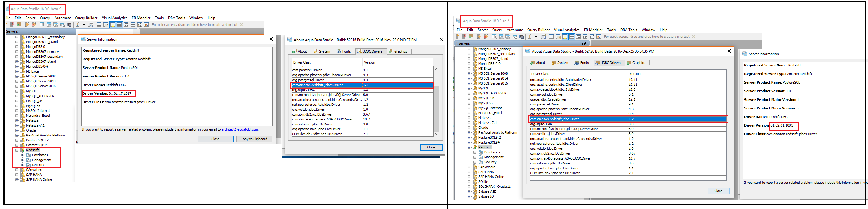868x209 pixels.
Task: Click the new document toolbar icon in beta-9 window
Action: [x=78, y=25]
